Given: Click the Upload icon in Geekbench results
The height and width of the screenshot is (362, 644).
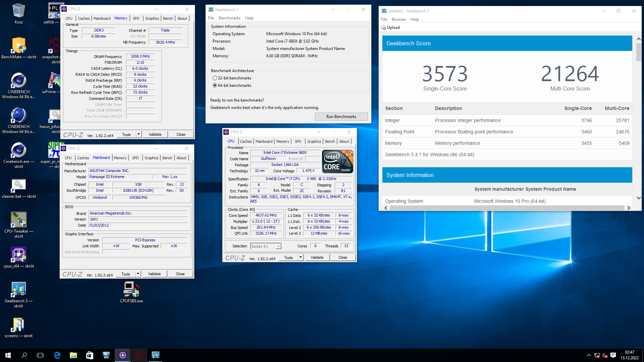Looking at the screenshot, I should tap(383, 27).
